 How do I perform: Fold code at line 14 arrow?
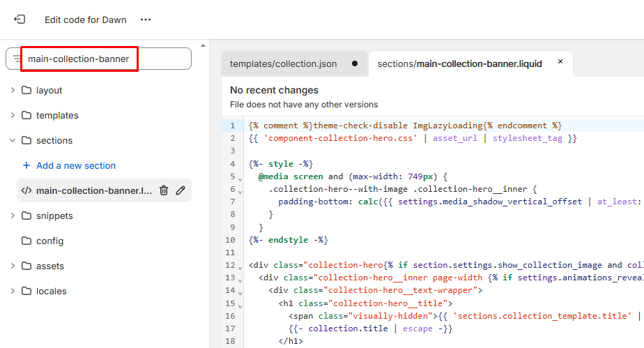[240, 293]
